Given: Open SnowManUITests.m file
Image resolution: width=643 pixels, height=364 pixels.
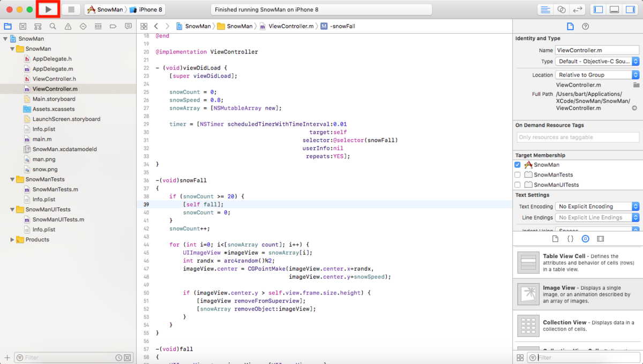Looking at the screenshot, I should [x=58, y=219].
